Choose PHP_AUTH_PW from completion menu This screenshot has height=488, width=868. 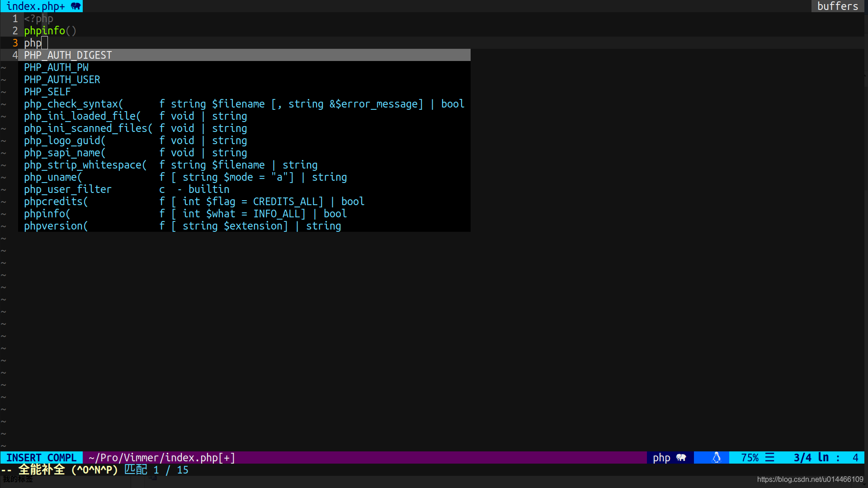tap(244, 67)
